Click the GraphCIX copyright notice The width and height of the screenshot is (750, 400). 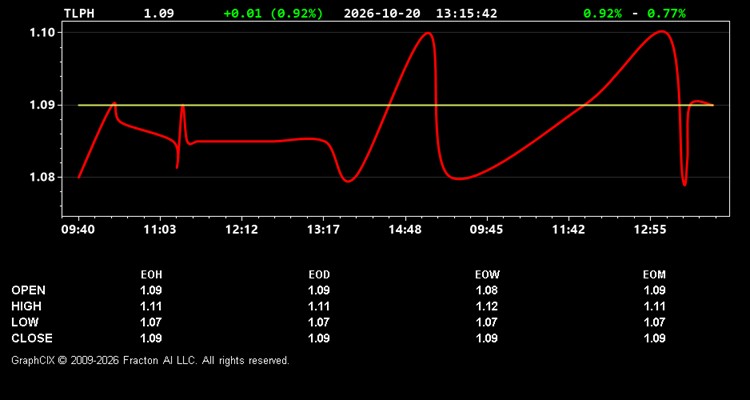click(x=150, y=360)
